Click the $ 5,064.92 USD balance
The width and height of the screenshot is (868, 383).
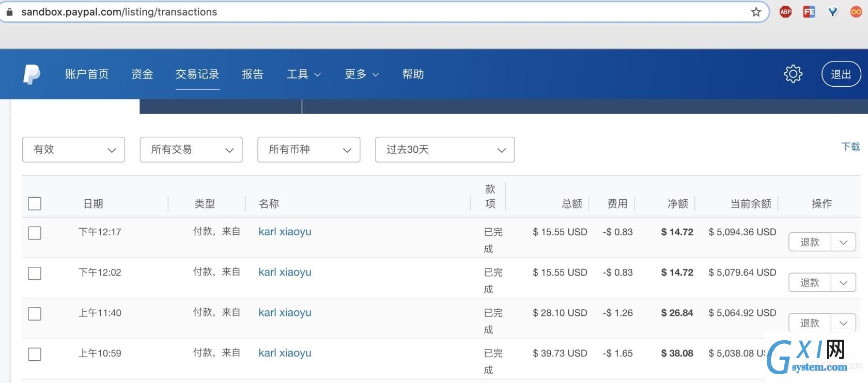coord(742,313)
